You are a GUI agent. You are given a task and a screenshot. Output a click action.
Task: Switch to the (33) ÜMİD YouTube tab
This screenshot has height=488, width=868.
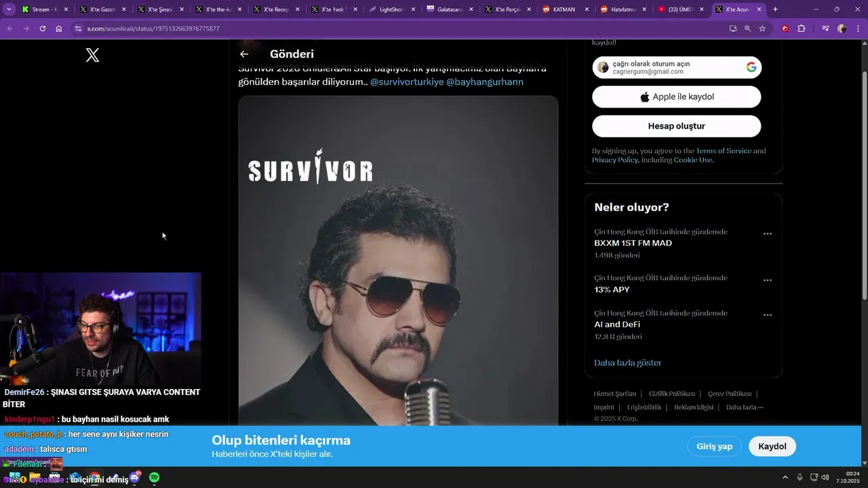679,9
